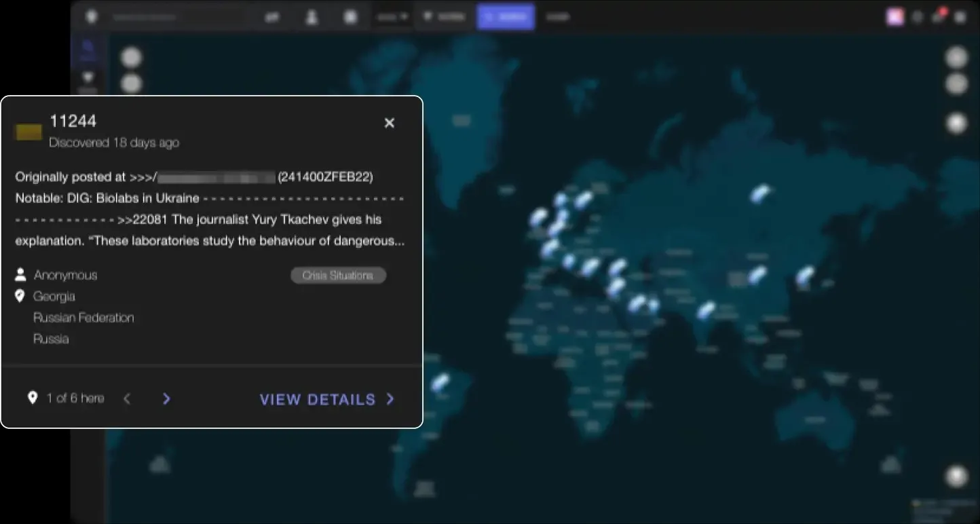Click the round map button at bottom-right
The height and width of the screenshot is (524, 980).
956,476
